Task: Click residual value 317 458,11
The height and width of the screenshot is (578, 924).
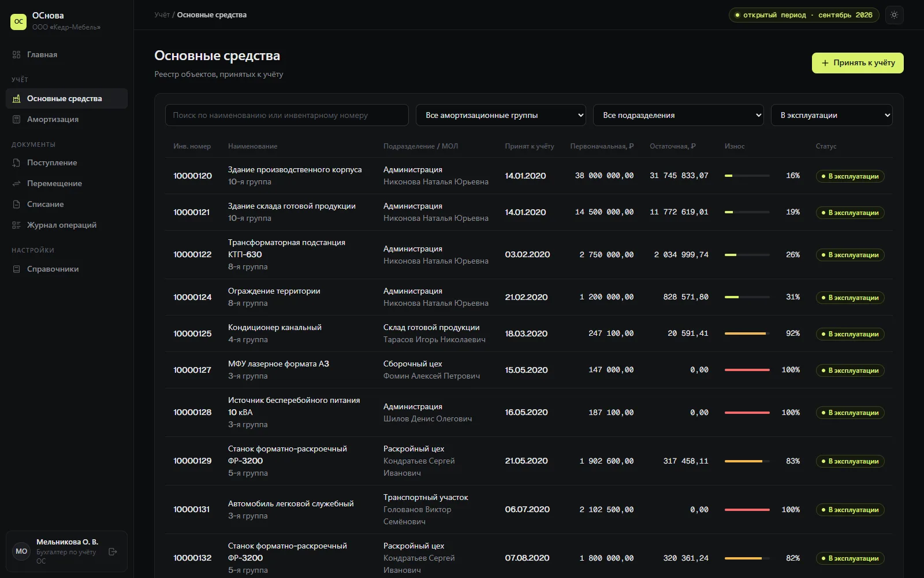Action: (685, 461)
